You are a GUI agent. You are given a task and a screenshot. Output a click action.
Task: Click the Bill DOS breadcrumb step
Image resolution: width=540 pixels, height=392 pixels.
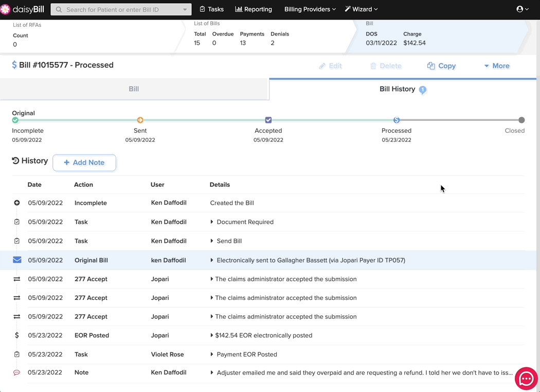pos(437,37)
